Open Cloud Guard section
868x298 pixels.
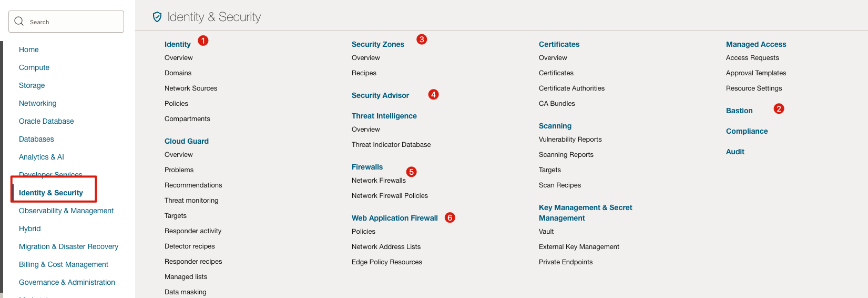(187, 141)
